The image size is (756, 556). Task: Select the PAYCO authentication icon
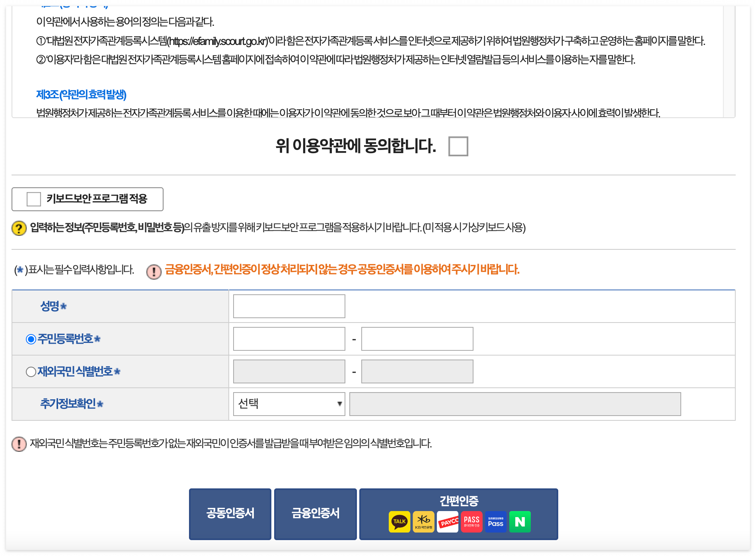tap(448, 521)
